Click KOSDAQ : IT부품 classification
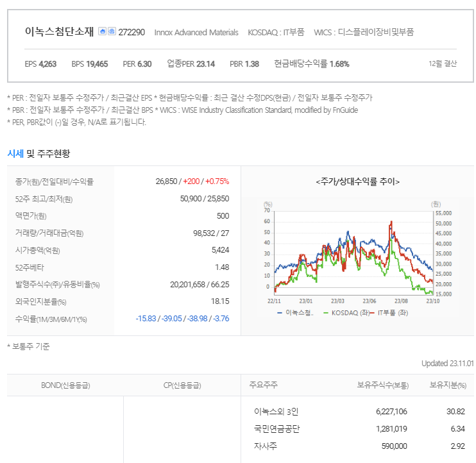The width and height of the screenshot is (476, 463). 276,32
